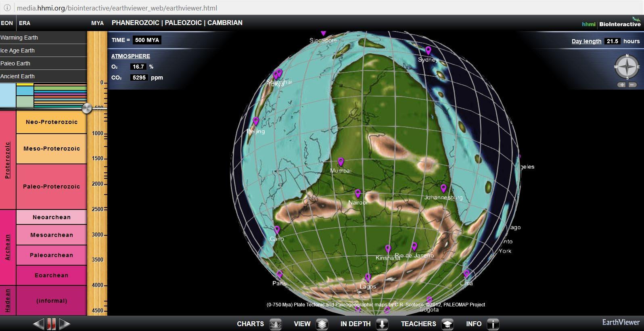This screenshot has width=644, height=331.
Task: Zoom in with the plus button
Action: pos(622,85)
